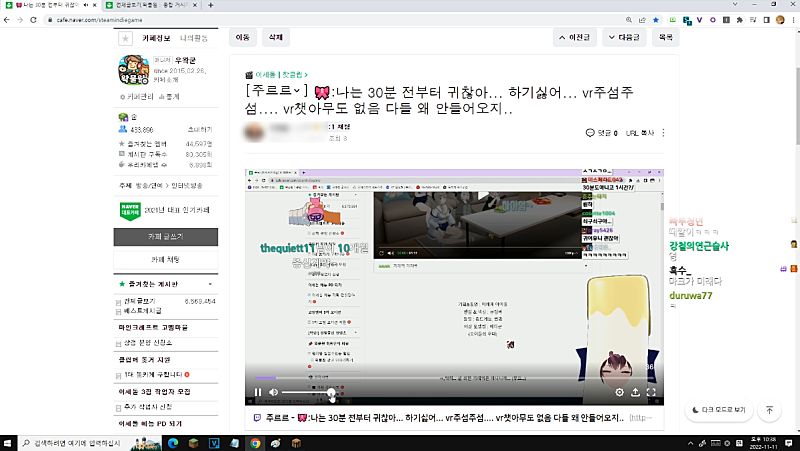Click the purple V extension icon
The width and height of the screenshot is (800, 451).
point(699,20)
